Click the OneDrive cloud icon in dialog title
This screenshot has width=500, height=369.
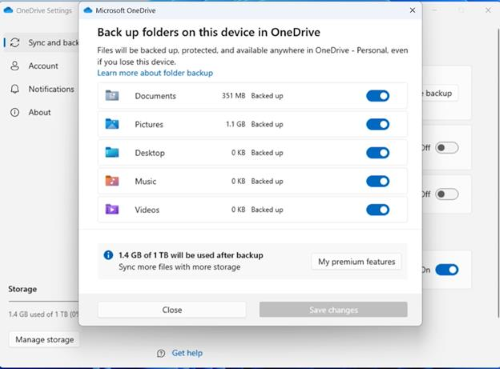[x=88, y=10]
